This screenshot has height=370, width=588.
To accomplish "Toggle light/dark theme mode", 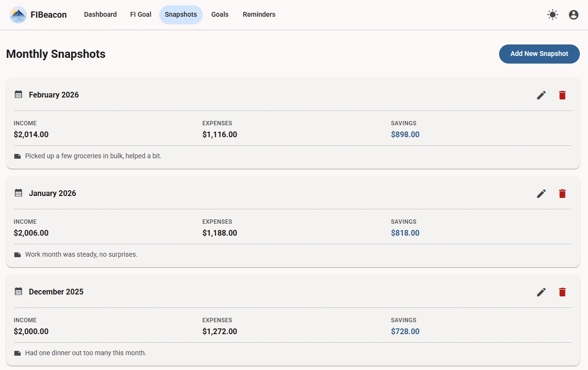I will 553,15.
